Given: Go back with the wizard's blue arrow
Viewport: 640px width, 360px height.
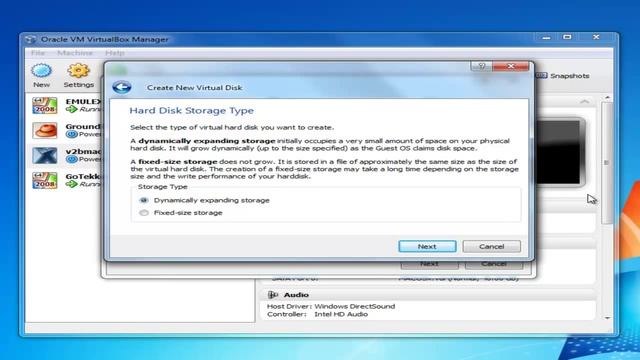Looking at the screenshot, I should [122, 87].
